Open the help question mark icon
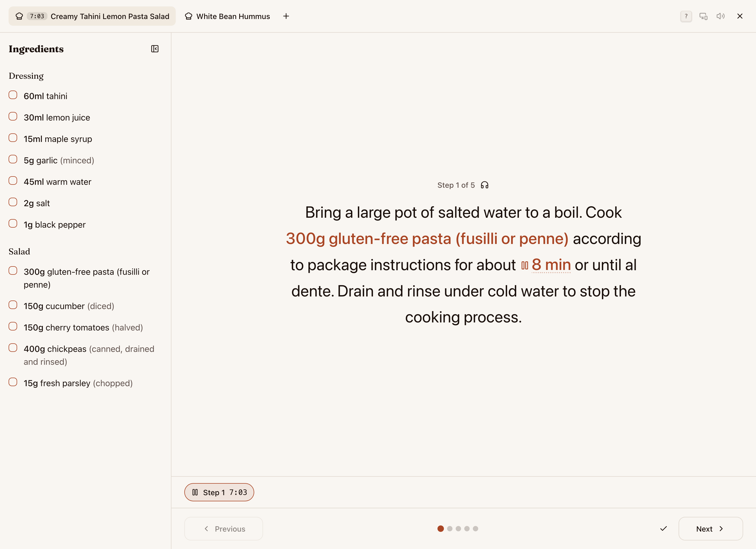 [x=686, y=16]
